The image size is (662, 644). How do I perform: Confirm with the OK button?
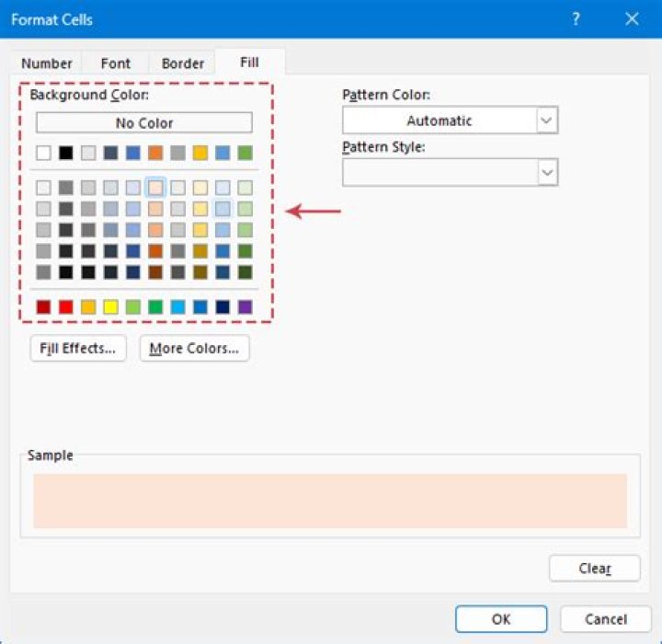pos(501,619)
